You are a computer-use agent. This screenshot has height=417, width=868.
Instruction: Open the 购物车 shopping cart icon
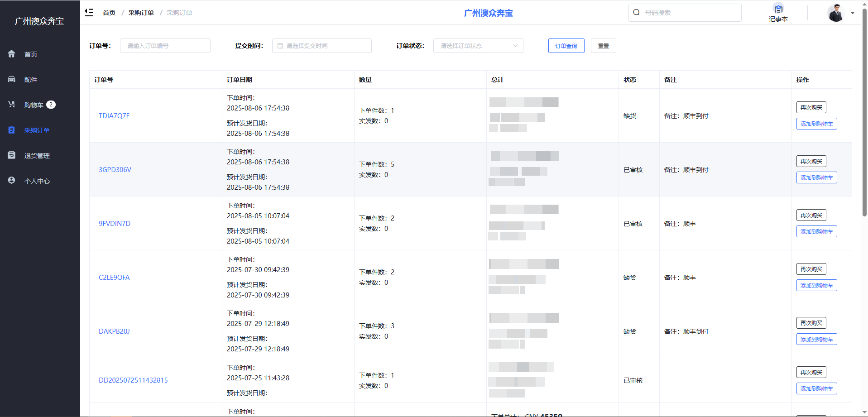(11, 104)
